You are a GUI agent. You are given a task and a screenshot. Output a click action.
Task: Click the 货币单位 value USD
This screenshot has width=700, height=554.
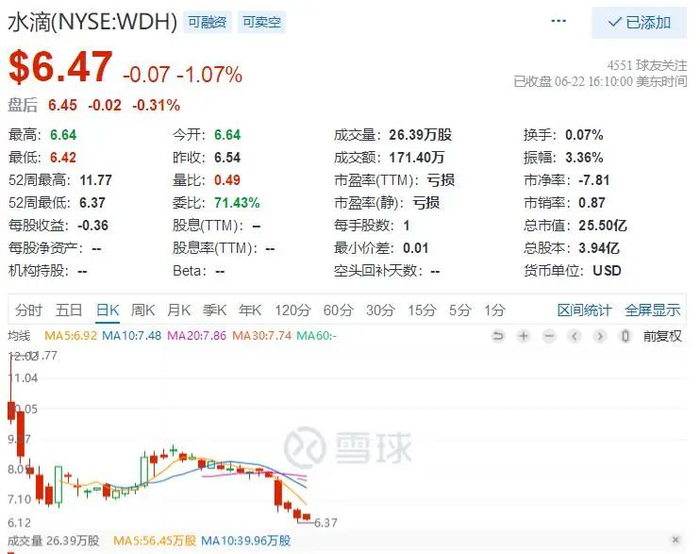[607, 271]
